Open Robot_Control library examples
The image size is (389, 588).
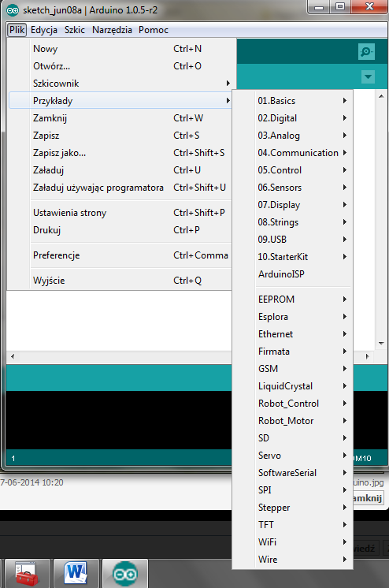[292, 403]
